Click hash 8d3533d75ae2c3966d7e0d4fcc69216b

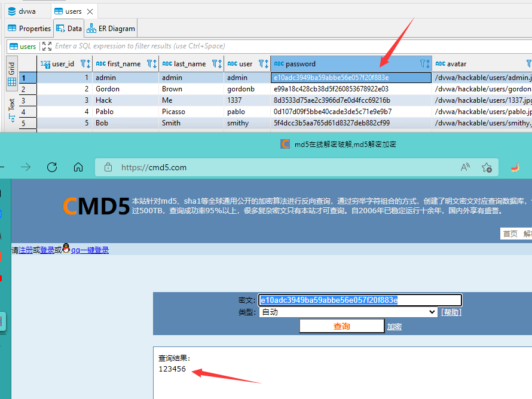(351, 100)
